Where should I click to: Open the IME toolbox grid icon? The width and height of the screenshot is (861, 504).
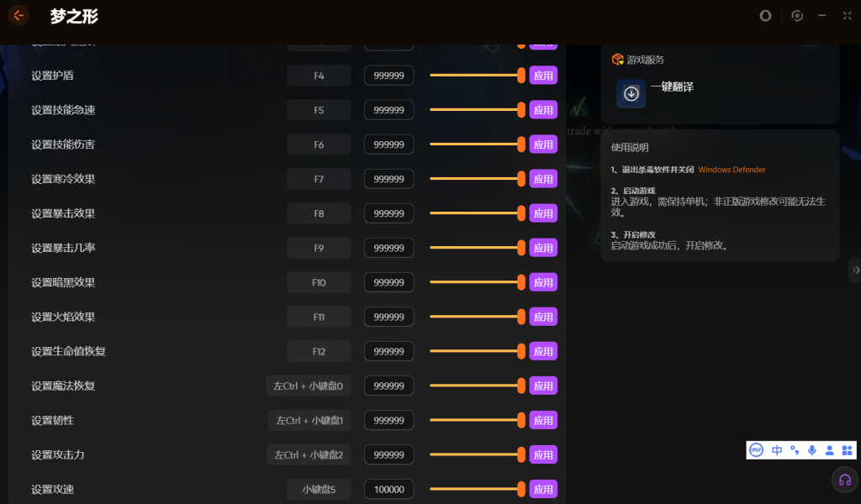(x=847, y=450)
